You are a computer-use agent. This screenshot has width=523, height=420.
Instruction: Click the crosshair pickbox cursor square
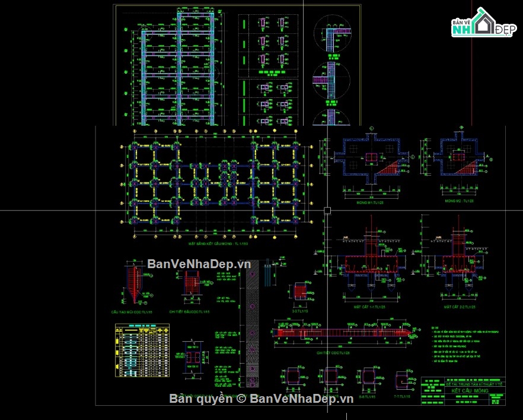pos(327,210)
